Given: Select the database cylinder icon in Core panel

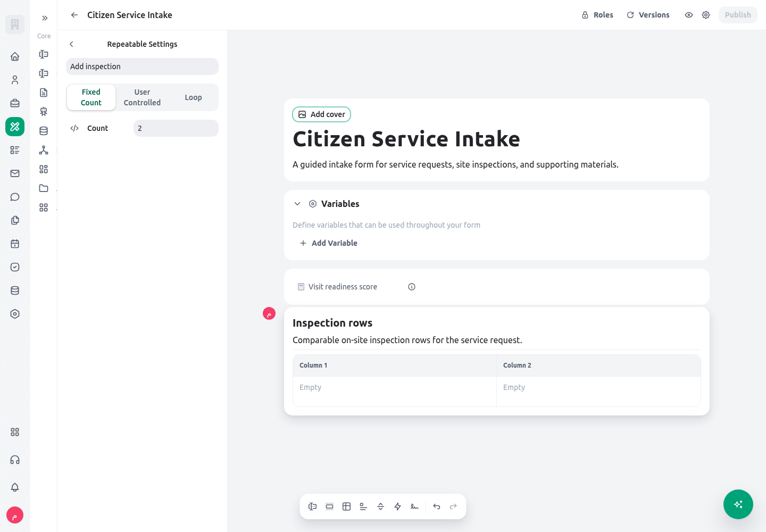Looking at the screenshot, I should point(44,131).
